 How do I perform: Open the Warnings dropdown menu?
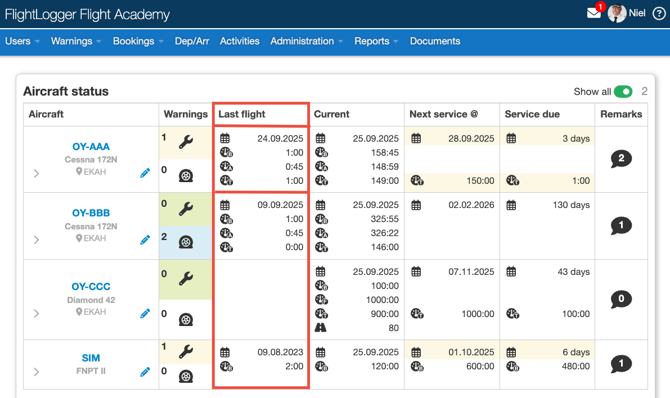pyautogui.click(x=76, y=41)
